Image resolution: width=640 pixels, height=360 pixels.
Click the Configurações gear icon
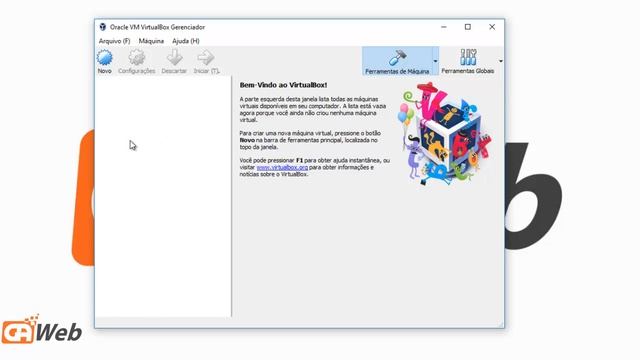137,58
